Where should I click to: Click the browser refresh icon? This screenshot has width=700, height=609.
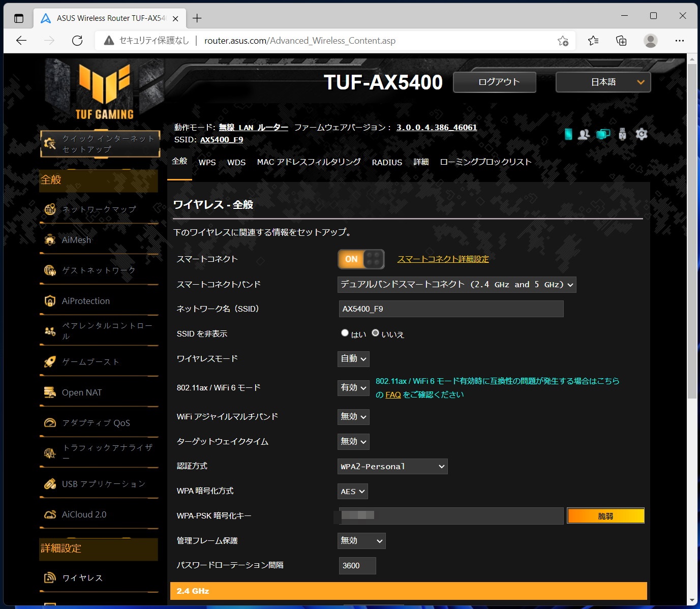point(77,41)
